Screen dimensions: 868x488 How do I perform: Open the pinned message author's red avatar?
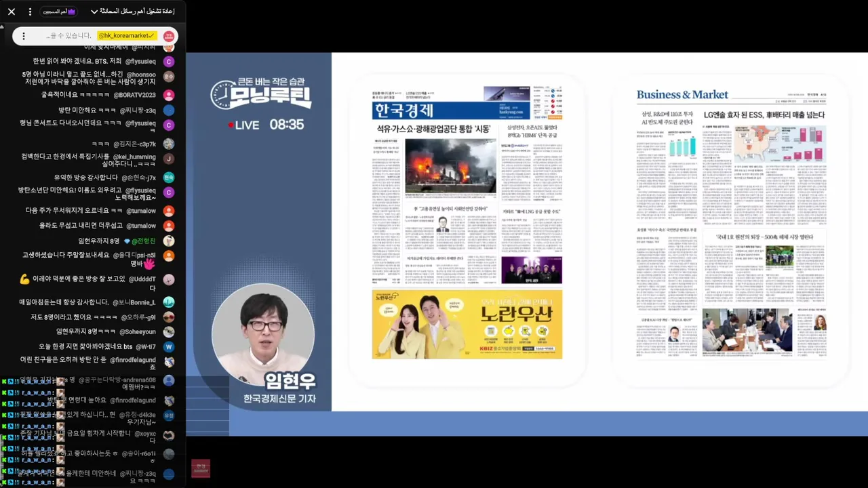click(x=169, y=36)
